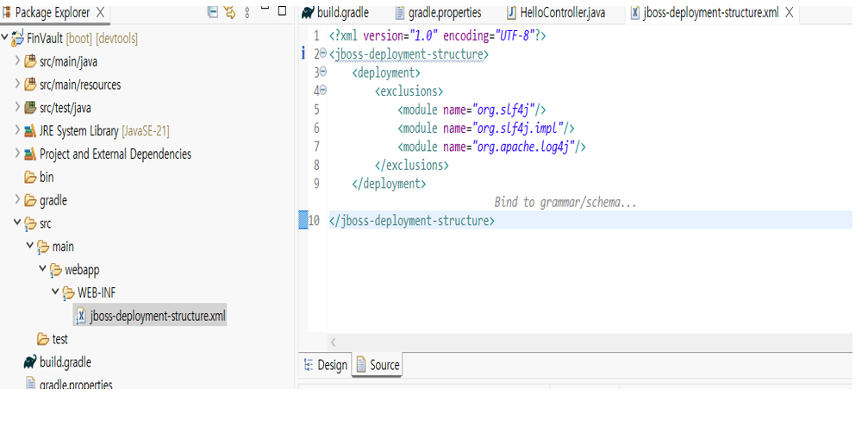The height and width of the screenshot is (421, 868).
Task: Select the JRE System Library icon
Action: point(30,131)
